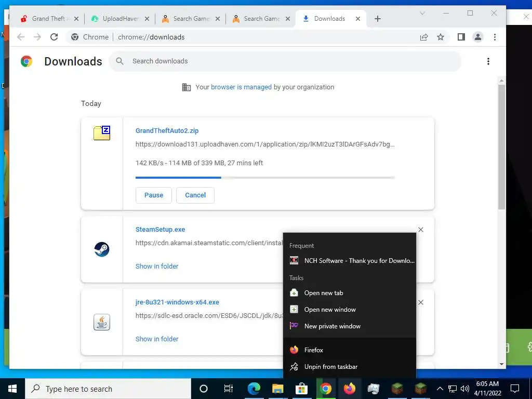Viewport: 532px width, 399px height.
Task: Open Task View on the taskbar
Action: click(229, 389)
